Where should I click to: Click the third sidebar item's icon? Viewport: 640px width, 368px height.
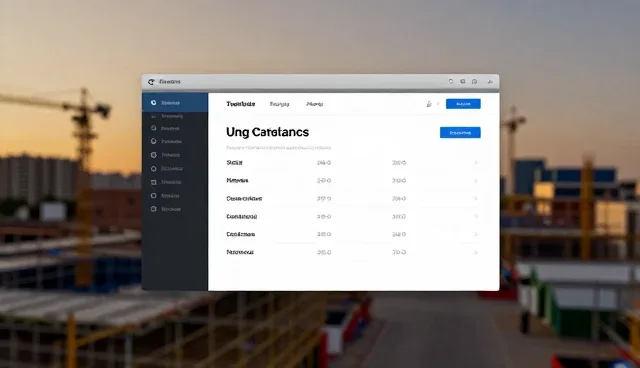point(153,128)
